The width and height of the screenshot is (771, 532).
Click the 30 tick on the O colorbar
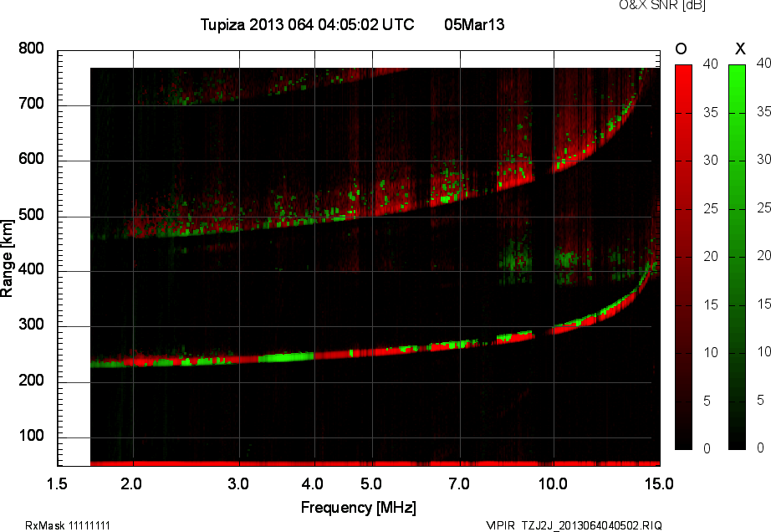[x=711, y=161]
